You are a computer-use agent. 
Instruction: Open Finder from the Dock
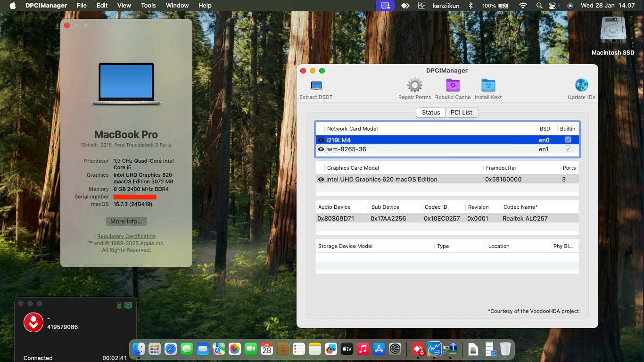[x=139, y=349]
